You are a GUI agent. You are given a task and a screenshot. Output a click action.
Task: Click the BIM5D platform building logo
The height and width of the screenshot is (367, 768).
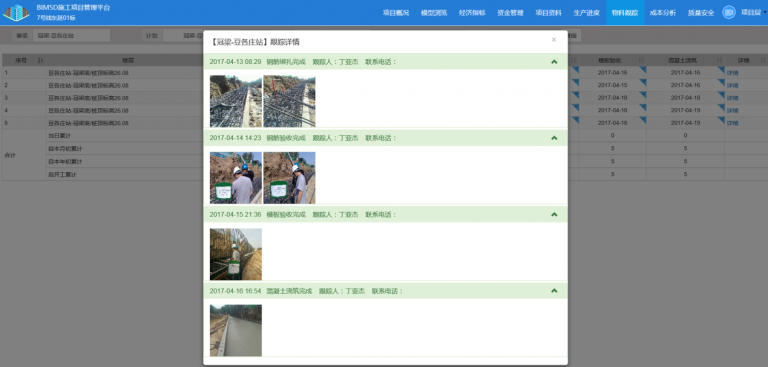pyautogui.click(x=16, y=12)
